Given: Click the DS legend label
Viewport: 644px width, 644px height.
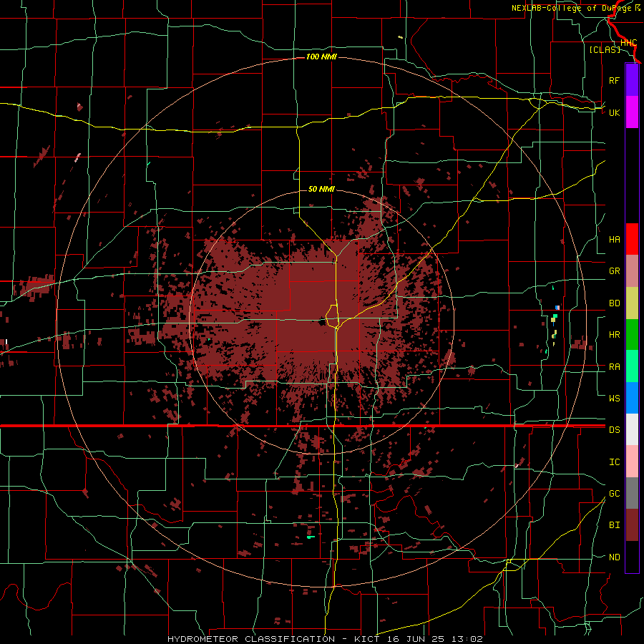Looking at the screenshot, I should tap(614, 430).
